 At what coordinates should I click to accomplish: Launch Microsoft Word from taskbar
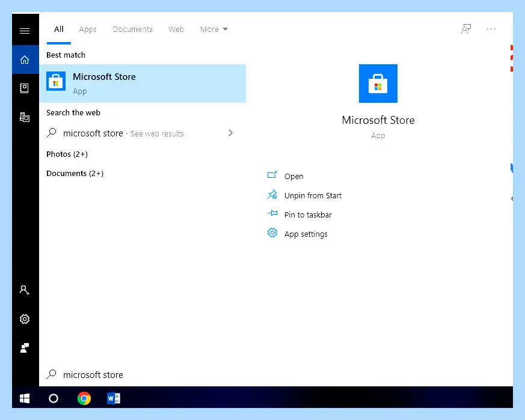114,398
